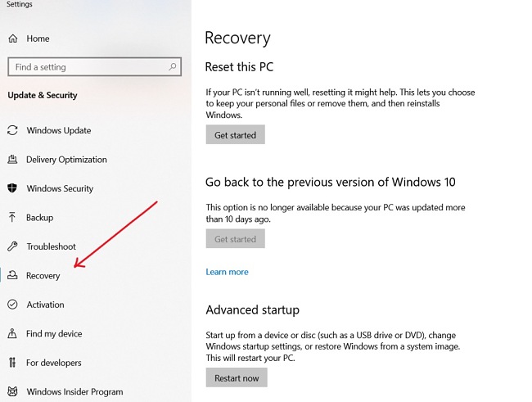
Task: Click the For developers tools icon
Action: pyautogui.click(x=12, y=363)
